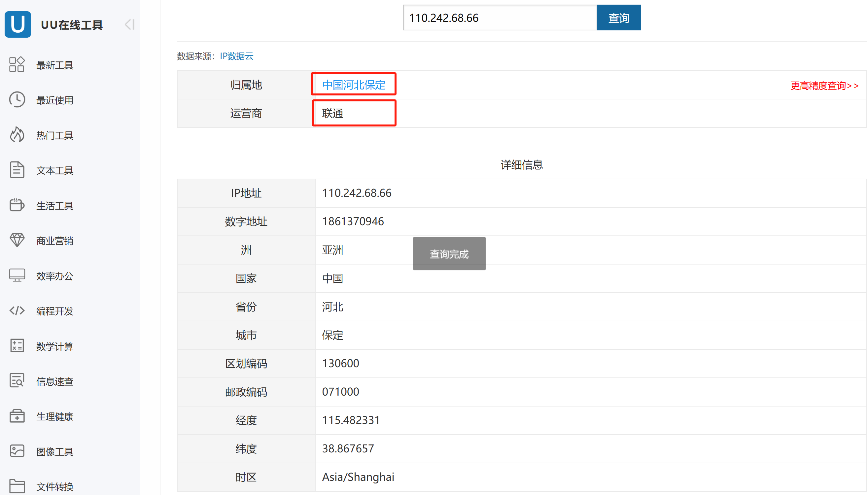The image size is (868, 495).
Task: Click the 编程开发 code brackets icon
Action: [17, 310]
